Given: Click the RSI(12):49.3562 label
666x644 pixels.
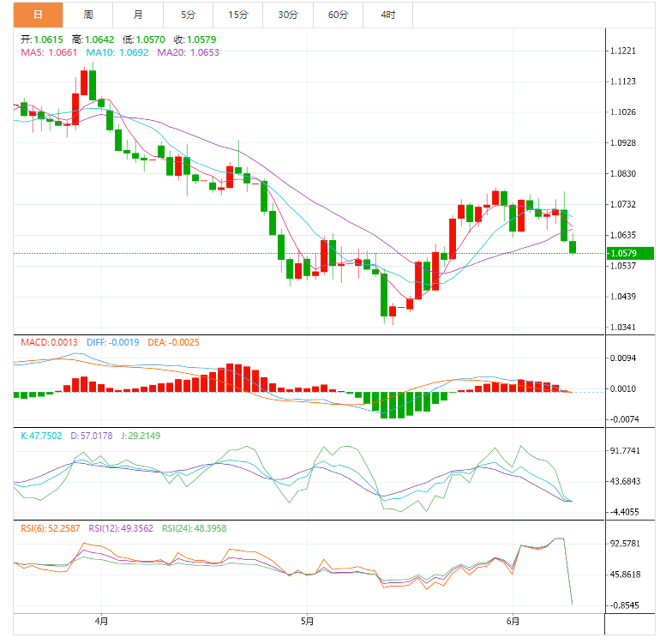Looking at the screenshot, I should (x=121, y=528).
